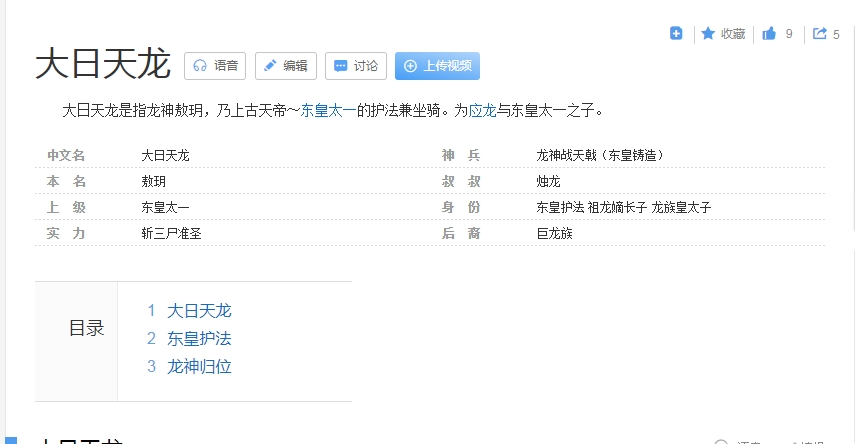Edit entry using the 编辑 pencil button

point(285,66)
